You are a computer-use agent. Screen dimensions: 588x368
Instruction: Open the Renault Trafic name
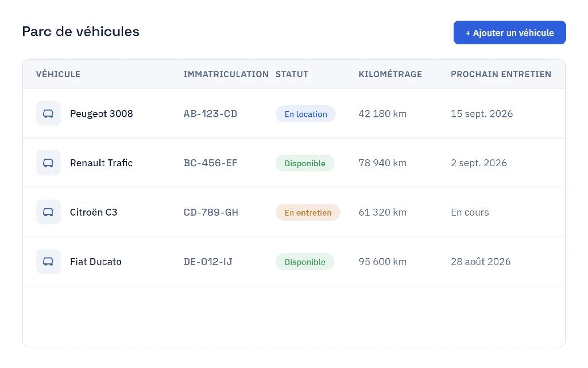coord(101,163)
